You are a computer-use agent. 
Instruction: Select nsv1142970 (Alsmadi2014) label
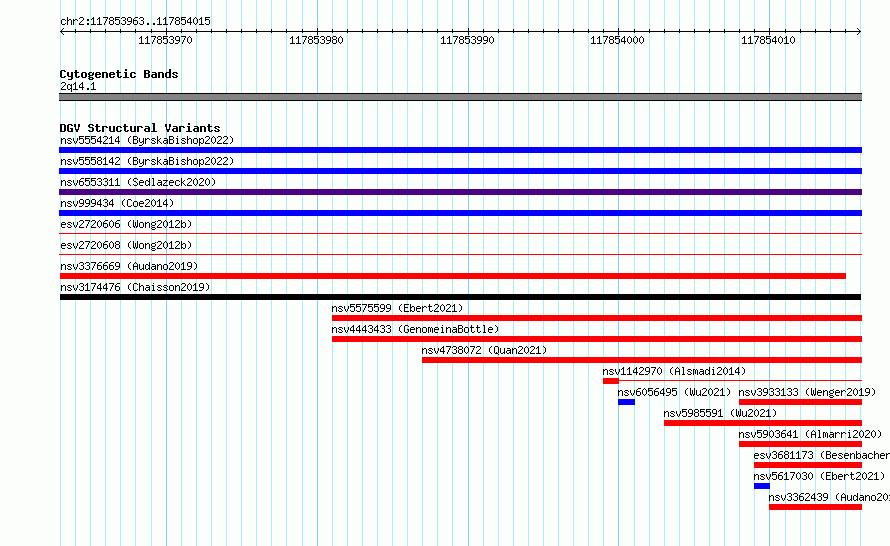click(x=674, y=371)
